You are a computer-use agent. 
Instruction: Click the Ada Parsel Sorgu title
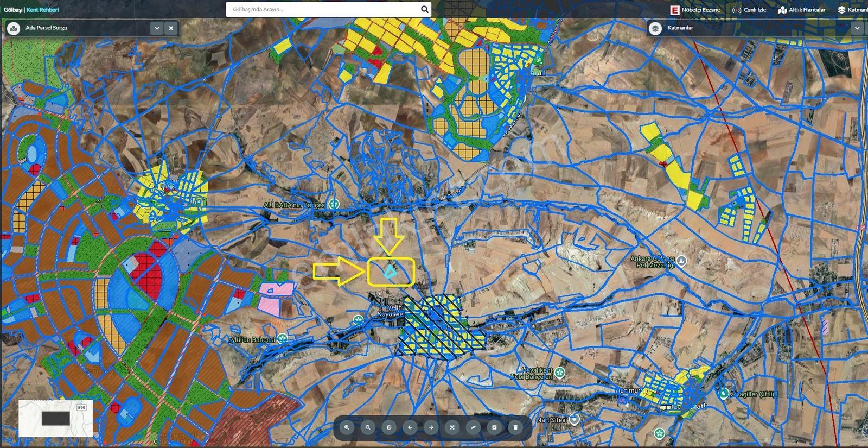(47, 28)
